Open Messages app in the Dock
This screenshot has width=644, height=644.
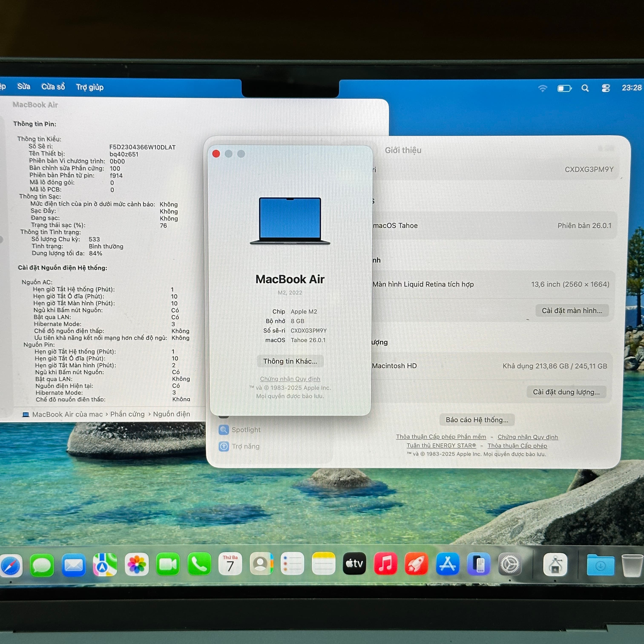[x=42, y=565]
